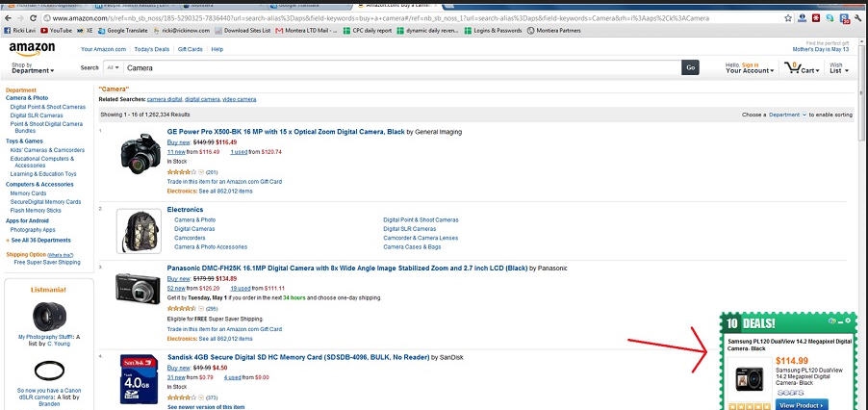Screen dimensions: 868x410
Task: Click into the Amazon search field
Action: [x=402, y=67]
